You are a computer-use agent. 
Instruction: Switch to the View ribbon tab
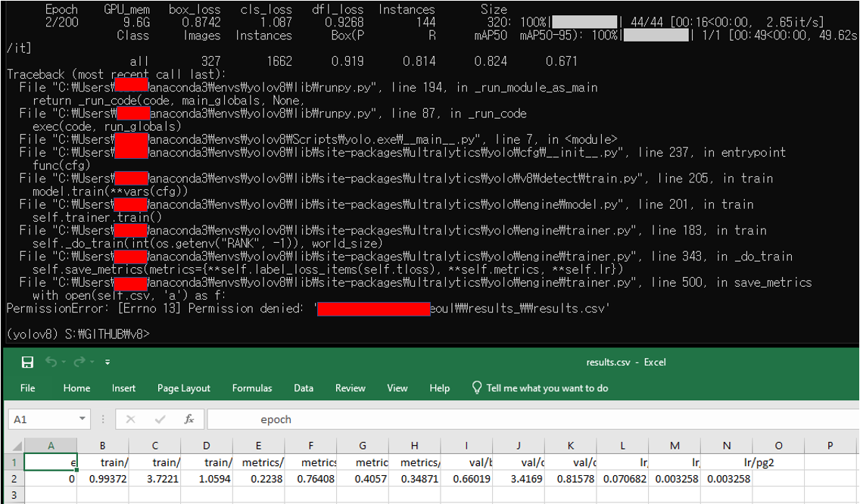(397, 387)
